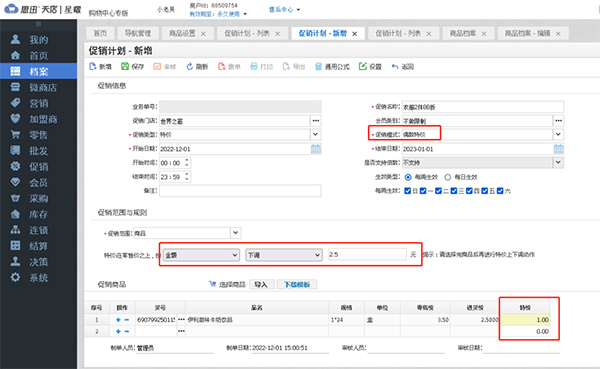600x369 pixels.
Task: Open 微商店 in the sidebar
Action: (x=38, y=87)
